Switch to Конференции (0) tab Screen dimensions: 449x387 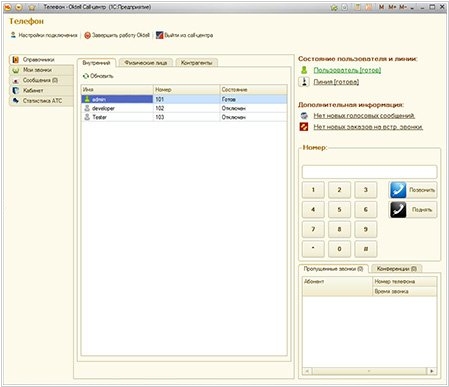tap(397, 269)
